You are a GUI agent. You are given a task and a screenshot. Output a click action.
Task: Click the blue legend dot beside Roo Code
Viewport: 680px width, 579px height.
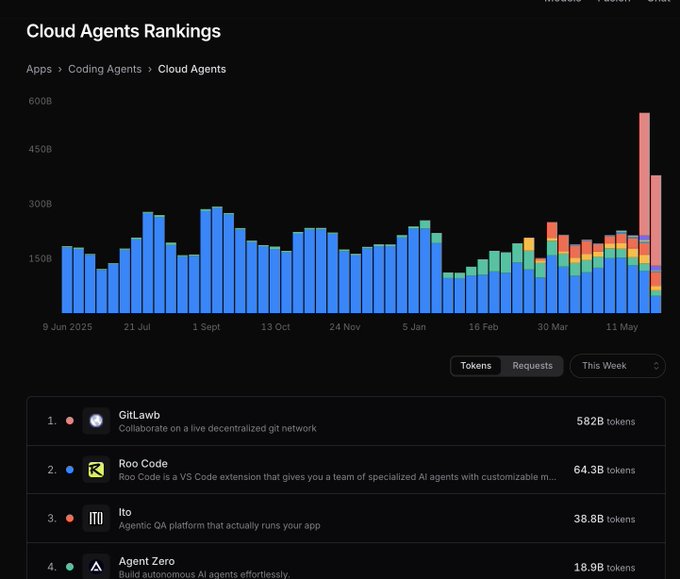[x=69, y=470]
